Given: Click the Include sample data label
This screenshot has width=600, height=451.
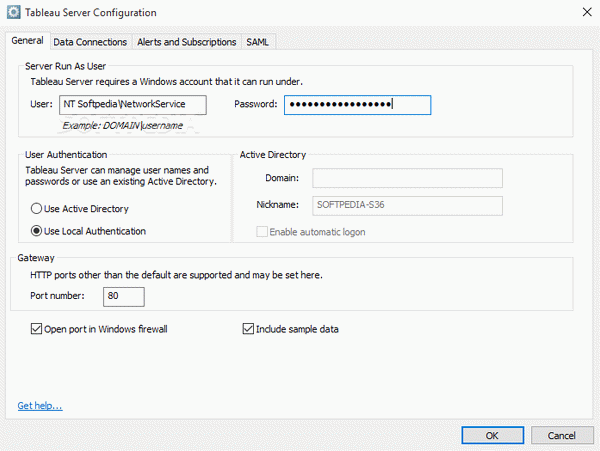Looking at the screenshot, I should click(x=297, y=329).
